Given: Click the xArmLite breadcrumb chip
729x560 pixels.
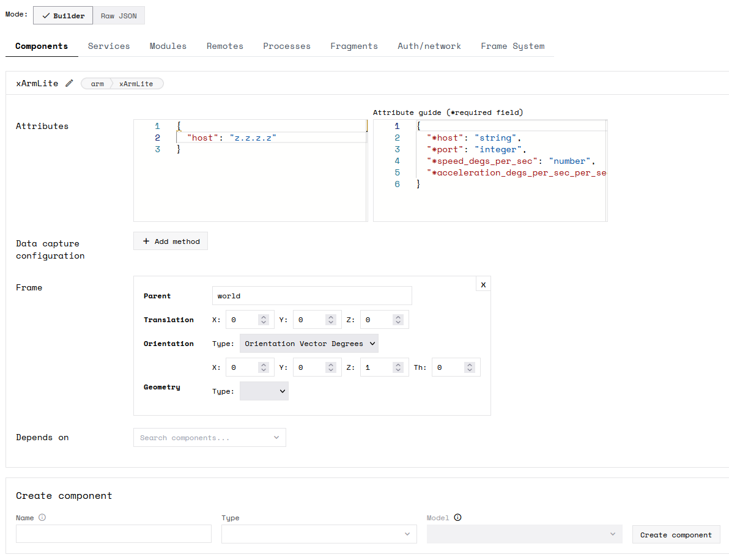Looking at the screenshot, I should 136,84.
